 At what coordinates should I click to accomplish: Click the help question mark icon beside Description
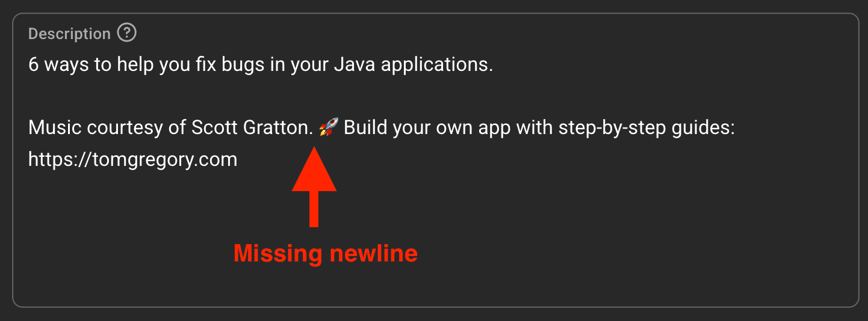tap(126, 33)
